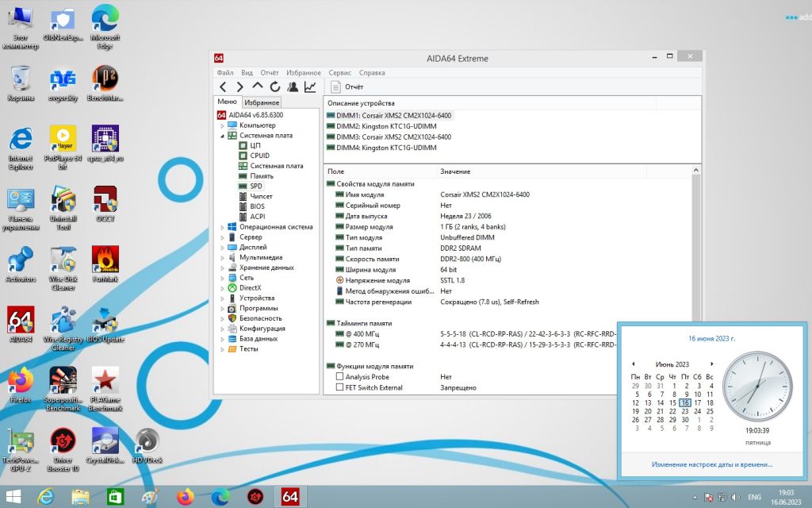Expand the Сеть tree node
The image size is (812, 508).
coord(222,278)
